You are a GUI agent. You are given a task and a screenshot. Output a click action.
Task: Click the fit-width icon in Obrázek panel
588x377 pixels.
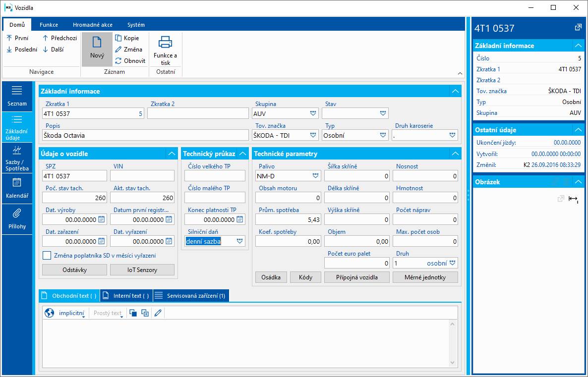pyautogui.click(x=574, y=199)
